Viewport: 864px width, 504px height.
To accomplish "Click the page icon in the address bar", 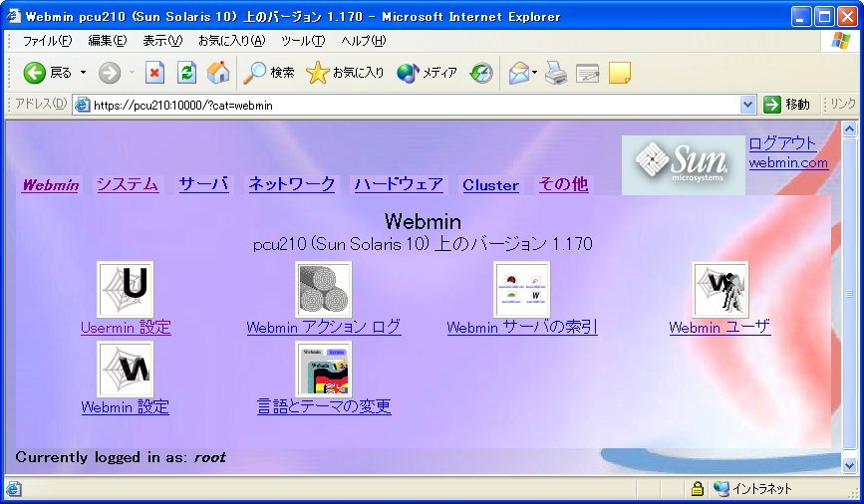I will tap(82, 105).
